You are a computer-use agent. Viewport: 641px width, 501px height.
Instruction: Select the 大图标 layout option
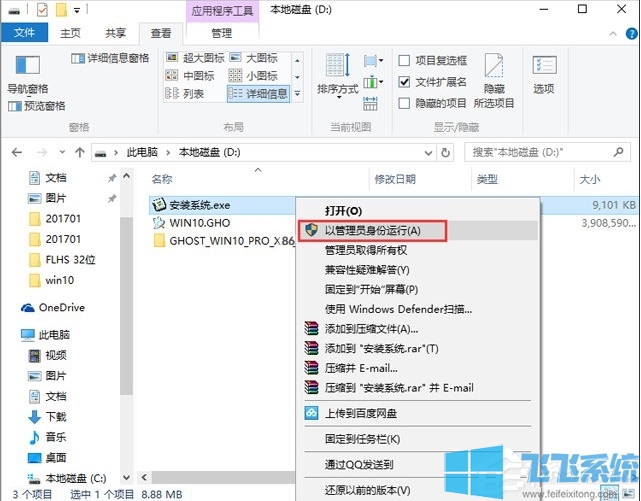254,58
